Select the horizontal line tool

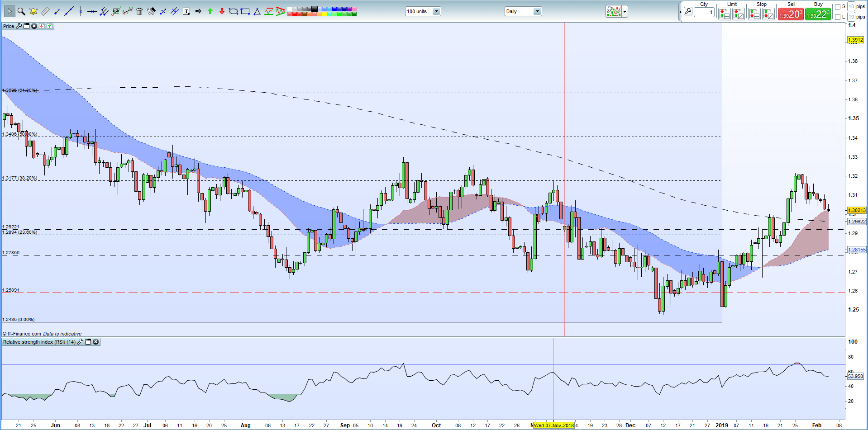tap(92, 11)
